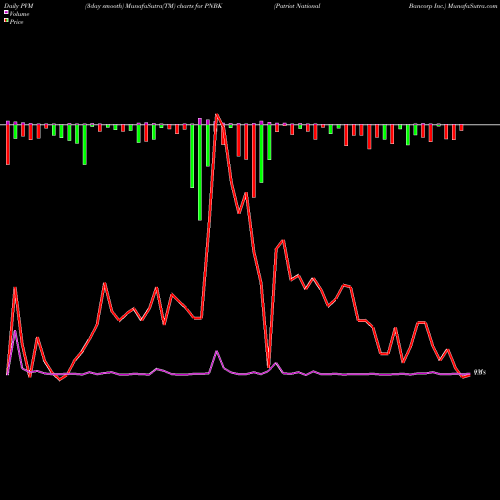Click the Price legend color swatch
Screen dimensions: 500x500
pos(6,21)
